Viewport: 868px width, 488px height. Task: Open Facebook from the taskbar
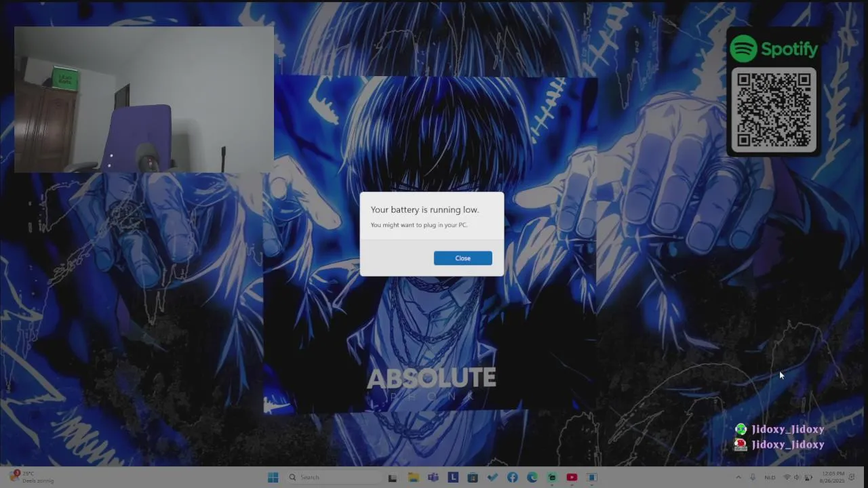click(x=512, y=477)
